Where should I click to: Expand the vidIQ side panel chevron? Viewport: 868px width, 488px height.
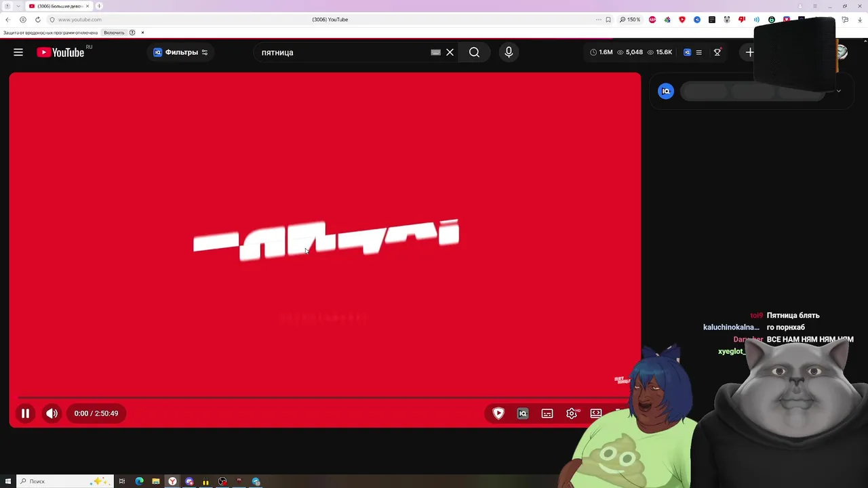tap(838, 91)
